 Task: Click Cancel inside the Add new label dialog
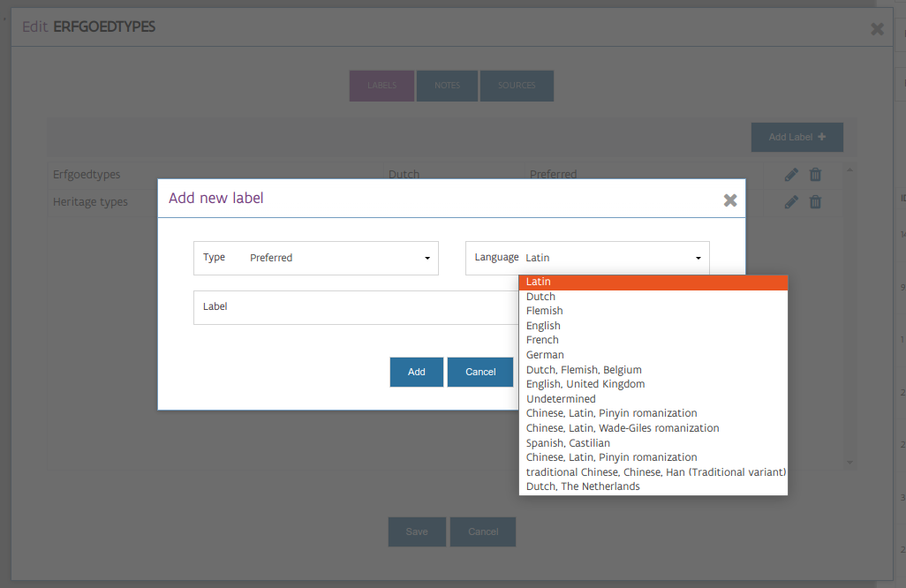pos(480,372)
